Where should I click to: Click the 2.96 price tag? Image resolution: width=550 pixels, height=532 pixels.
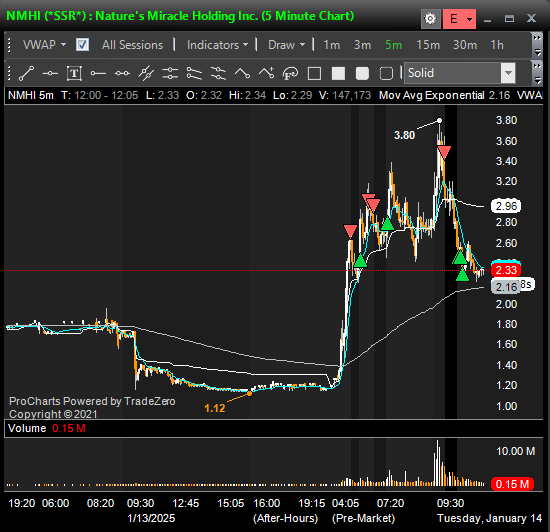coord(506,206)
